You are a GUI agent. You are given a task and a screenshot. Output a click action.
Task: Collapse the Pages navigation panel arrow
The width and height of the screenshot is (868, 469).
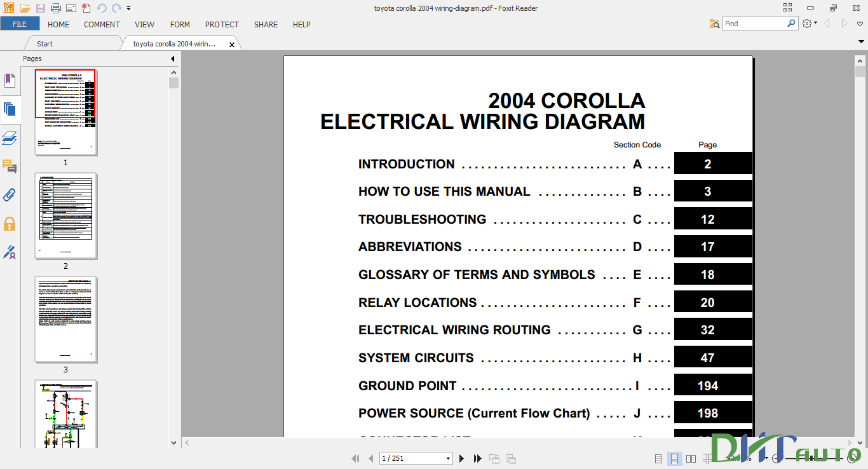173,59
